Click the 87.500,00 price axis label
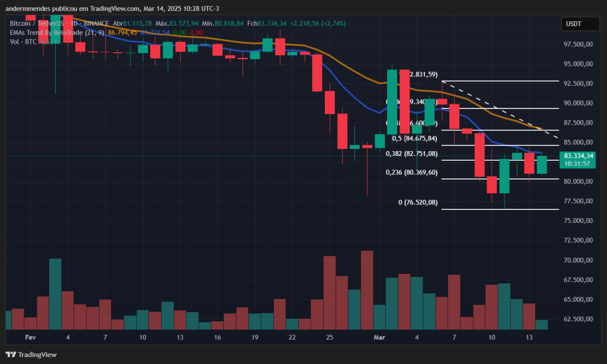The width and height of the screenshot is (607, 364). (578, 123)
